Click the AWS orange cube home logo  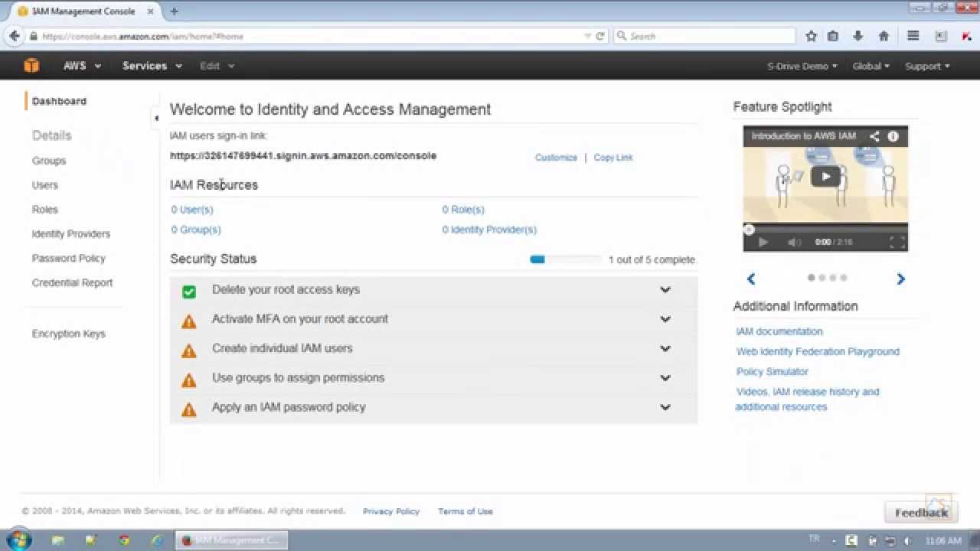point(31,66)
